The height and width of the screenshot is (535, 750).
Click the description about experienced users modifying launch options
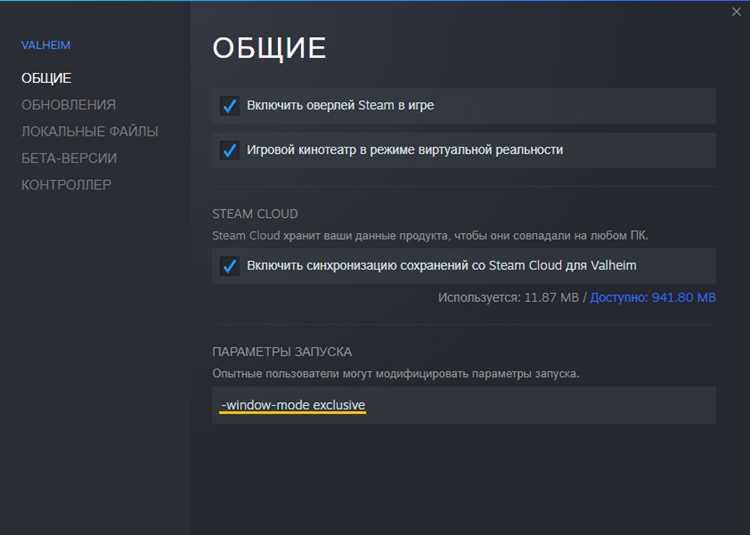(396, 373)
